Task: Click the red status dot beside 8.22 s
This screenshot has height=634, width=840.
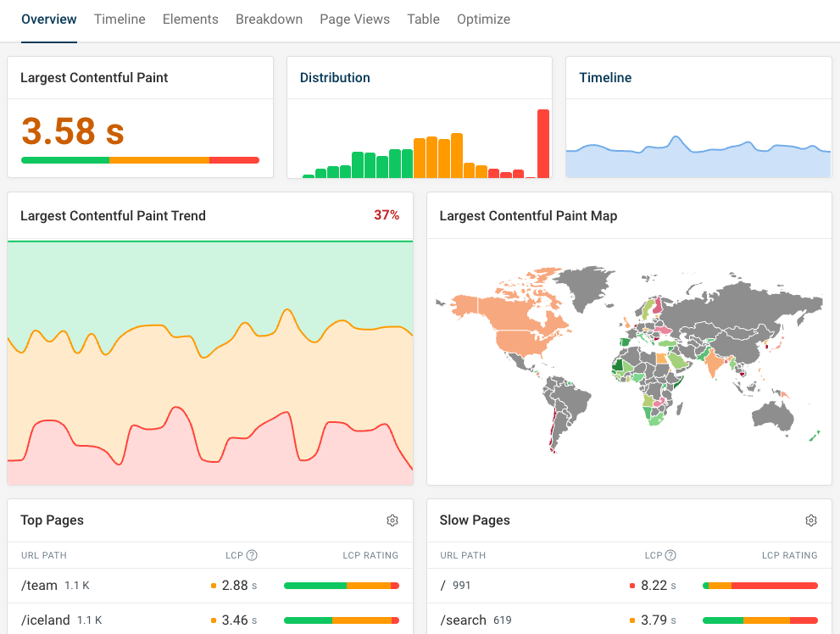Action: point(632,586)
